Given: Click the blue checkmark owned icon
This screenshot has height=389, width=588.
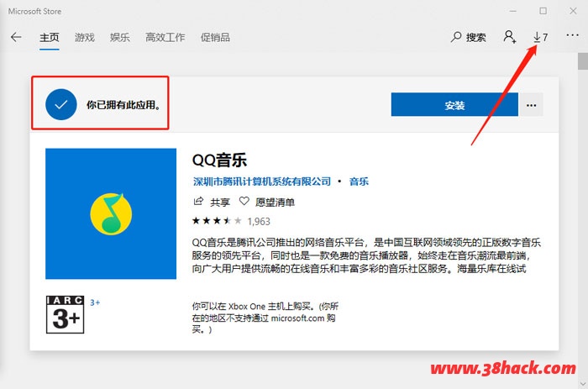Looking at the screenshot, I should pyautogui.click(x=60, y=105).
